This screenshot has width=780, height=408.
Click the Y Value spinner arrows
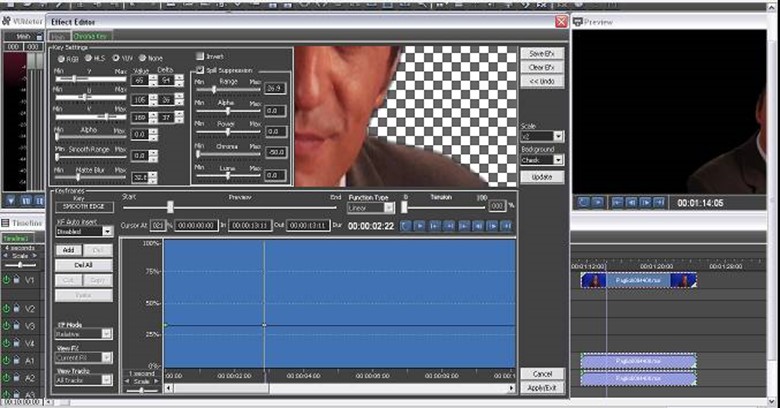point(153,80)
